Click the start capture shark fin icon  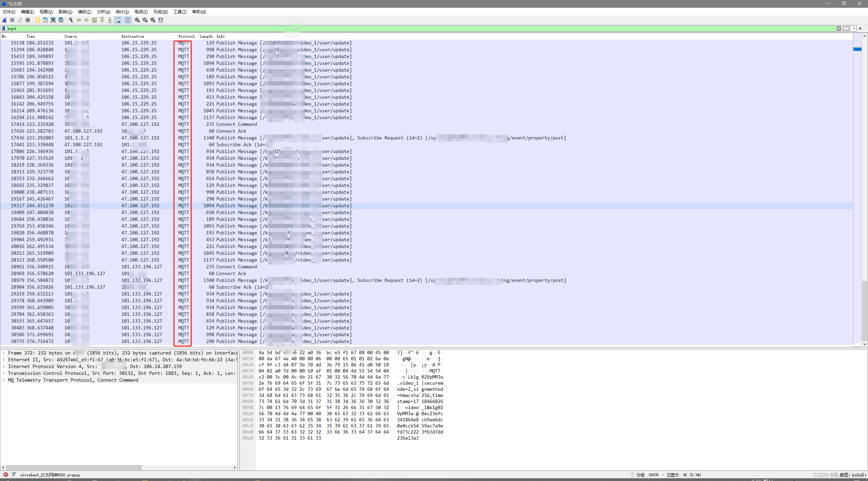tap(4, 20)
